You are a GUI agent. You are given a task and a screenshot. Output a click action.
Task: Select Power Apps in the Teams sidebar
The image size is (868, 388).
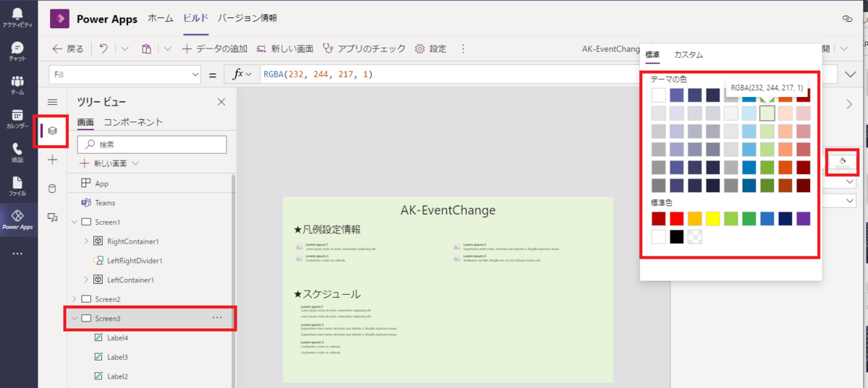[17, 220]
